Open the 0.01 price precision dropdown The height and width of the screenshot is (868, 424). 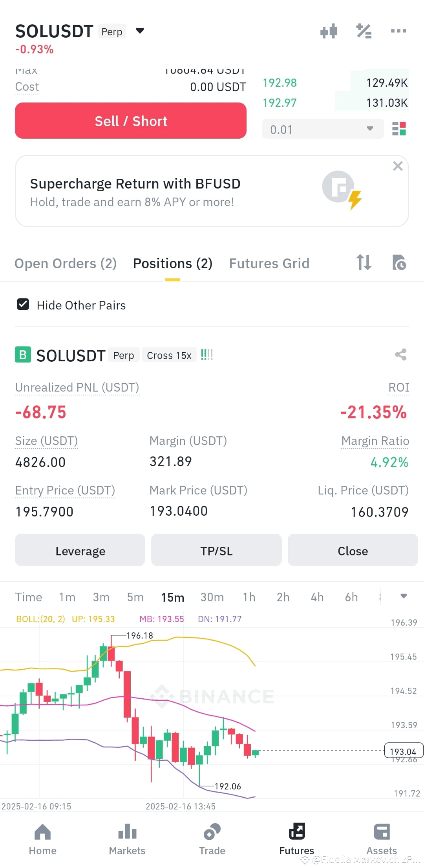click(323, 129)
